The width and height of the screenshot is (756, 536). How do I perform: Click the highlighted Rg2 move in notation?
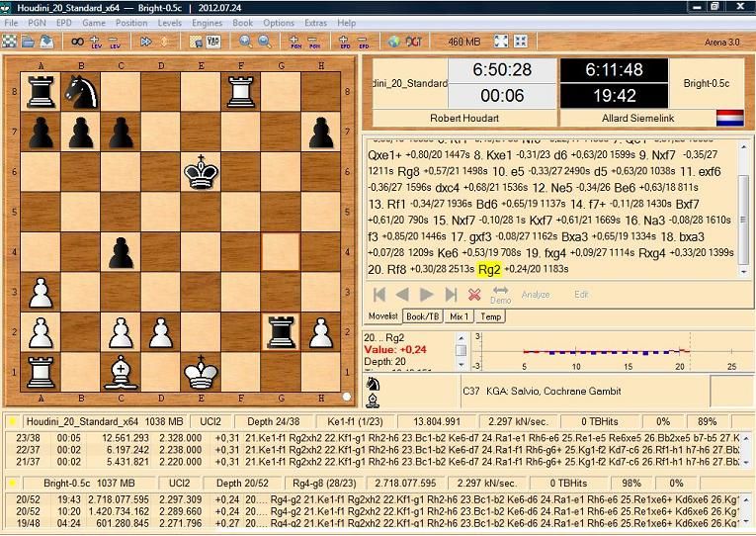coord(488,269)
